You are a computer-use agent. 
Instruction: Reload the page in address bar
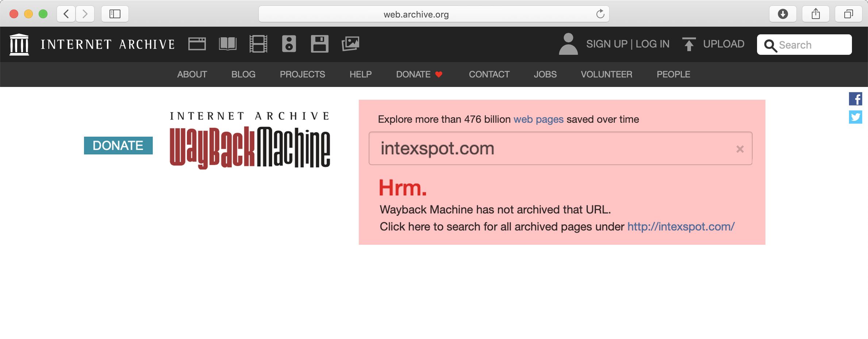[x=600, y=14]
